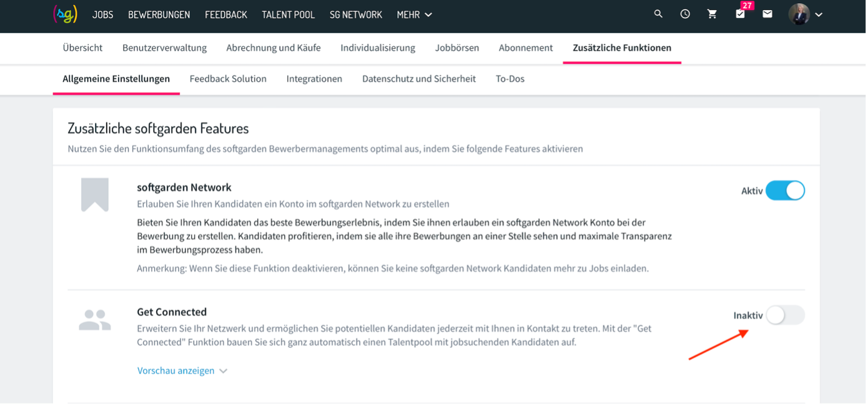The height and width of the screenshot is (406, 868).
Task: Click the Aktiv status label
Action: (x=752, y=191)
